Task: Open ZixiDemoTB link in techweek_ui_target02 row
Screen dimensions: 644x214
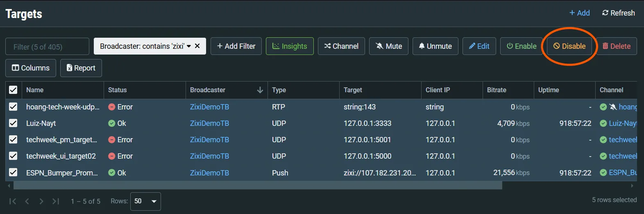Action: click(209, 156)
